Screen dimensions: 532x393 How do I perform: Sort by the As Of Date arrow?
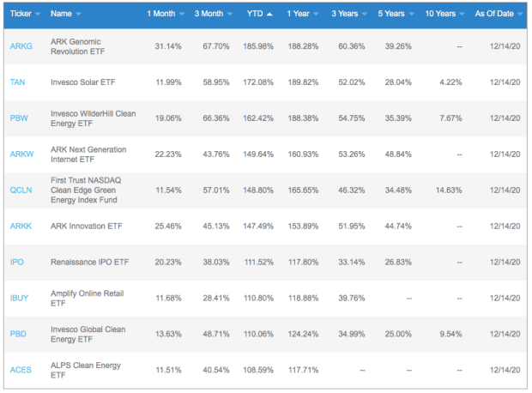point(520,14)
